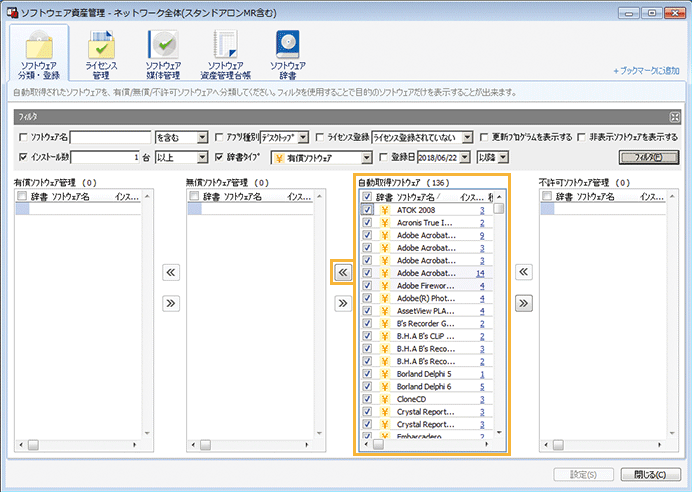Click install count 5 for Borland Delphi 6
692x492 pixels.
482,387
